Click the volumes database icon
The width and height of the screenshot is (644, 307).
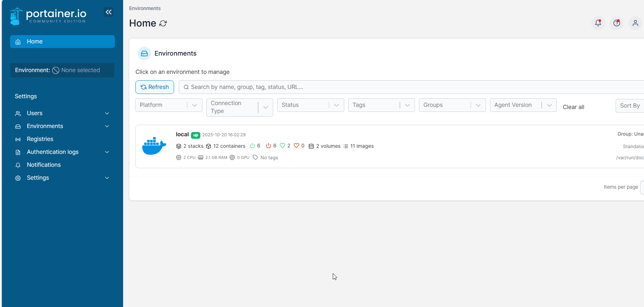pyautogui.click(x=311, y=146)
